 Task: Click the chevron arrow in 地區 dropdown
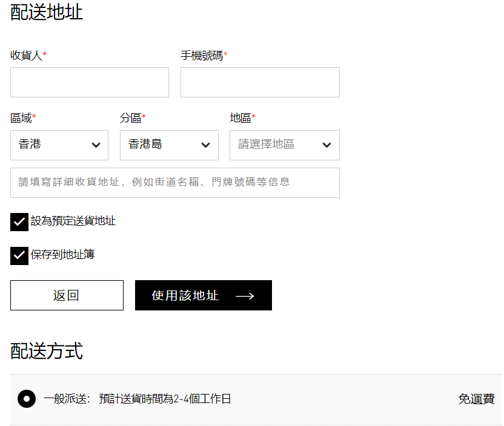click(327, 145)
